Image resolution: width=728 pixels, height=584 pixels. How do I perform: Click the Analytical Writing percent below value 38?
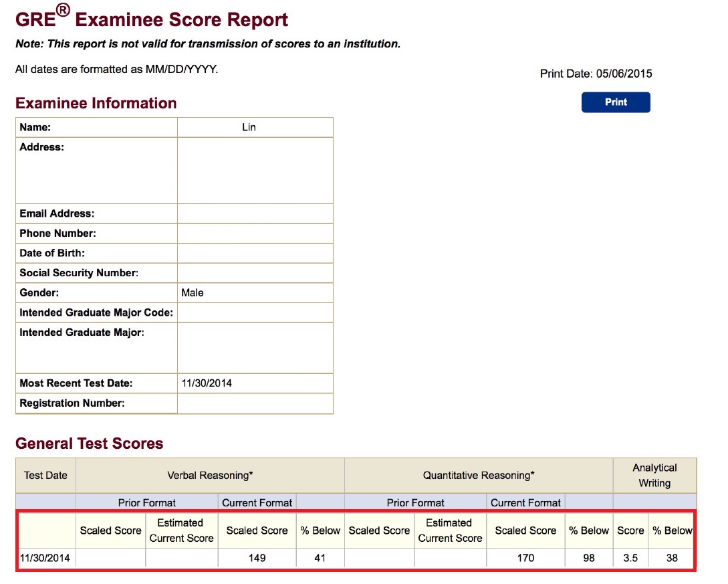click(x=672, y=558)
